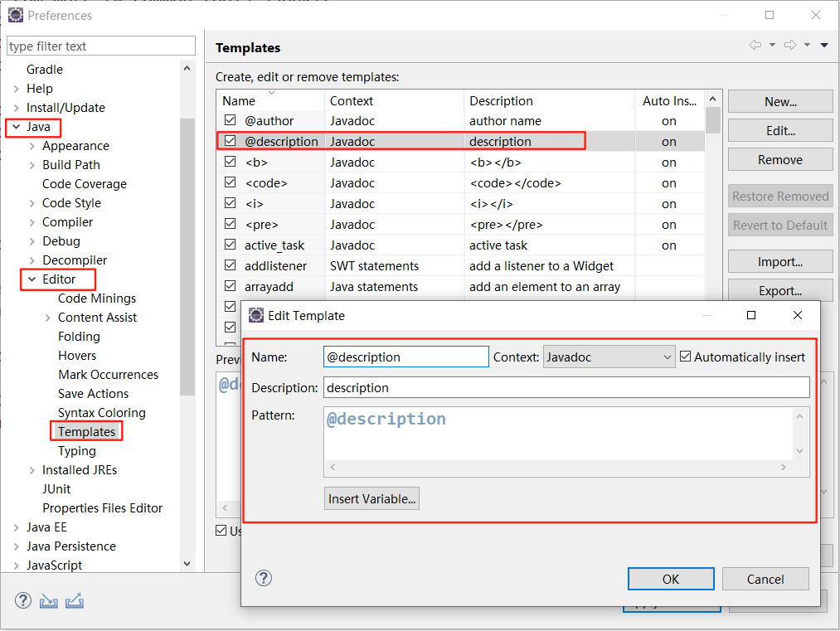Click the preferences tree scrollbar thumb
Viewport: 840px width, 631px height.
[x=187, y=256]
